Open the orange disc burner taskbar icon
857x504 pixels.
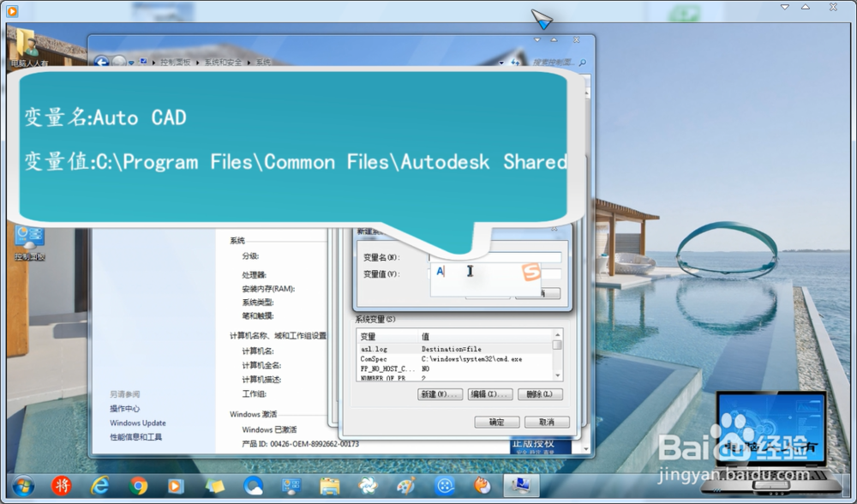[482, 485]
